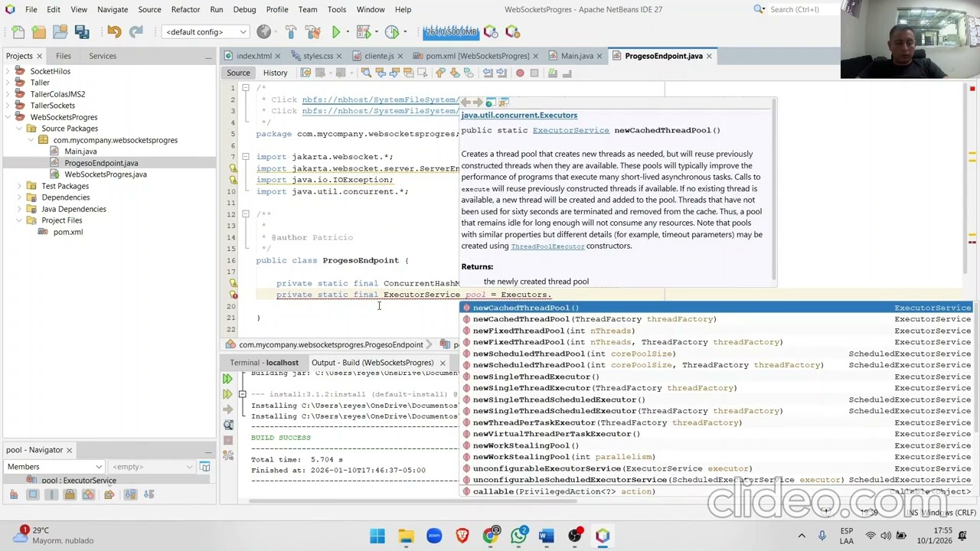This screenshot has width=980, height=551.
Task: Click the Show Build Overview magnifier in Output
Action: [227, 425]
